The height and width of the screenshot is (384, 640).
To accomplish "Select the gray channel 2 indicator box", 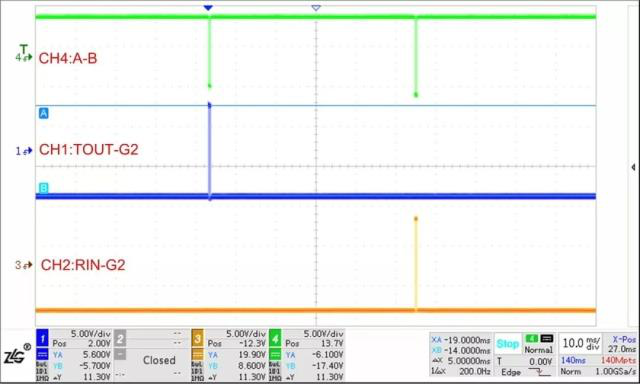I will pyautogui.click(x=120, y=338).
